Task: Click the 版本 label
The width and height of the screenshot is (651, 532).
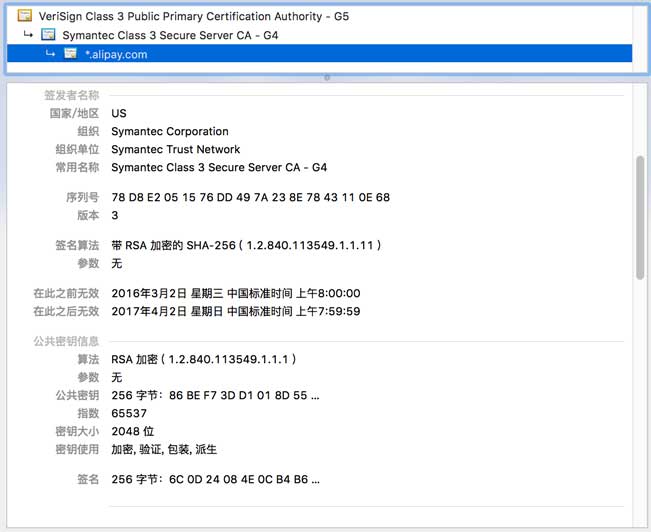Action: (x=88, y=216)
